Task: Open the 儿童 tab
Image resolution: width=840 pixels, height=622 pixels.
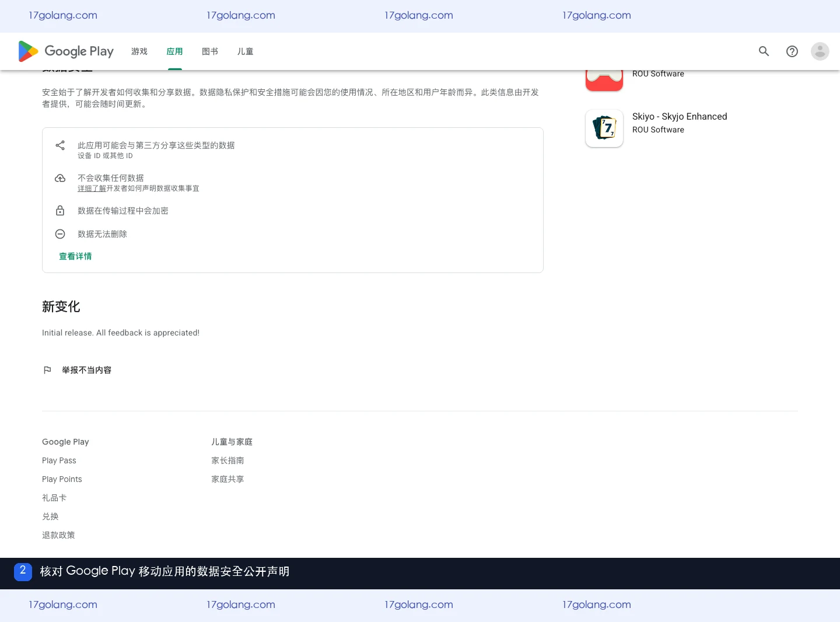Action: click(x=245, y=51)
